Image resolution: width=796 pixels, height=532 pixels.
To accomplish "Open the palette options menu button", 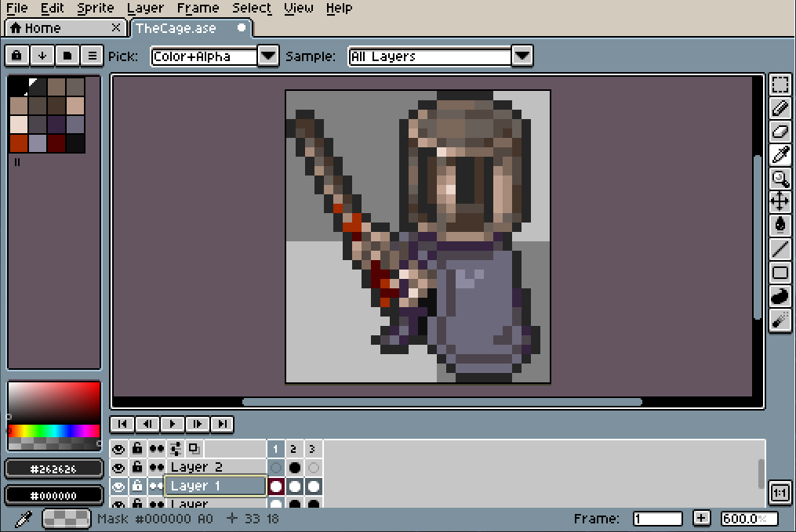I will (92, 56).
